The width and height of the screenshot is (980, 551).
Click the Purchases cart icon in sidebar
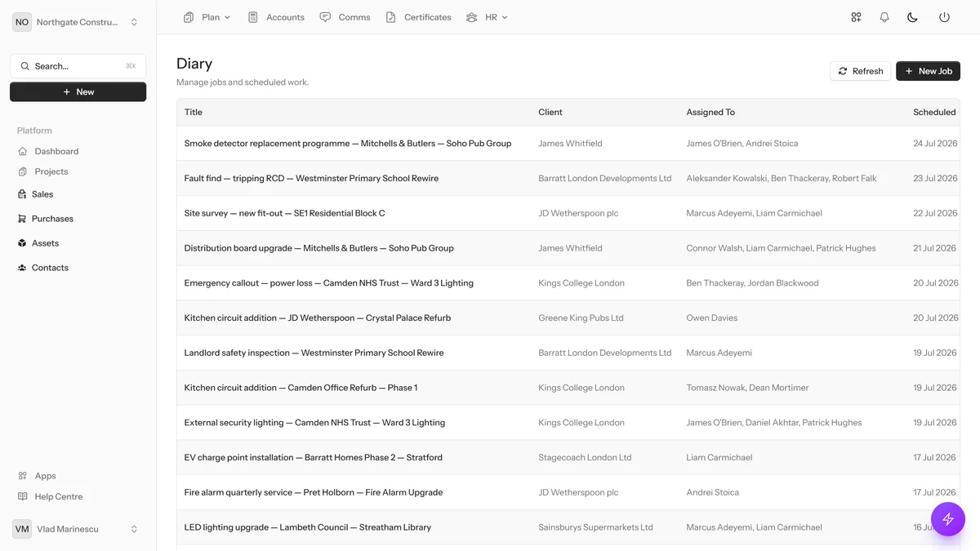[x=22, y=219]
